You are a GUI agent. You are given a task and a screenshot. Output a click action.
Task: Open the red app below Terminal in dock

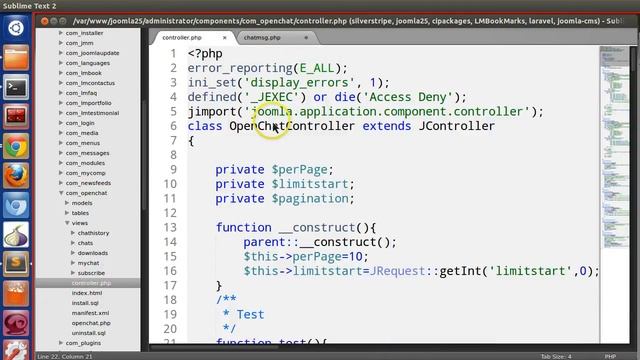click(x=16, y=116)
